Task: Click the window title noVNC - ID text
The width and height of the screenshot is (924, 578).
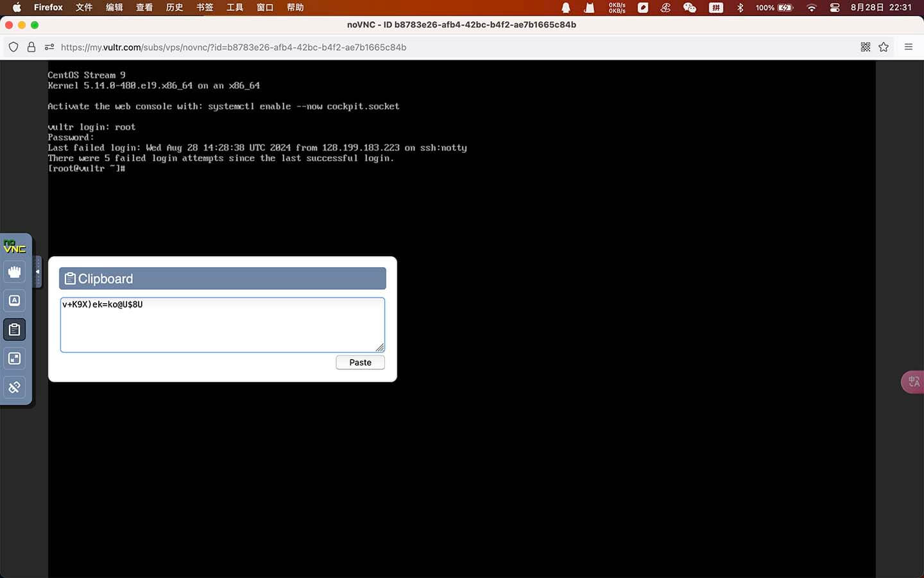Action: 461,24
